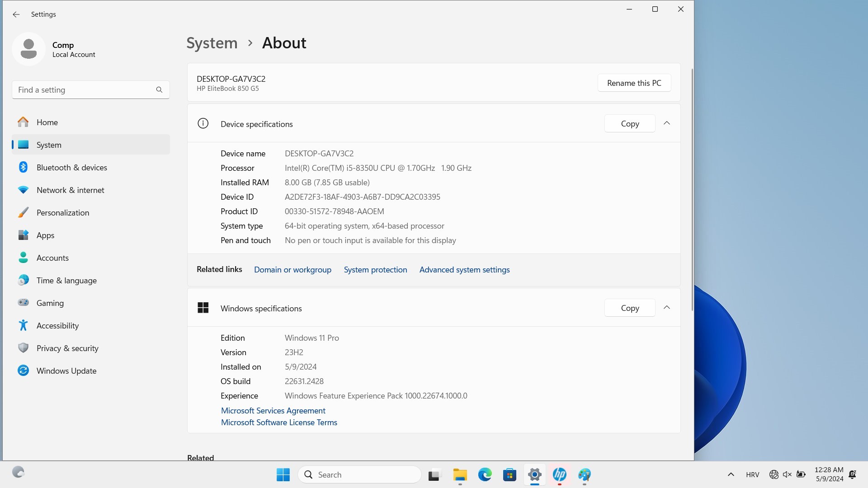Image resolution: width=868 pixels, height=488 pixels.
Task: Copy the Windows specifications
Action: pyautogui.click(x=630, y=308)
